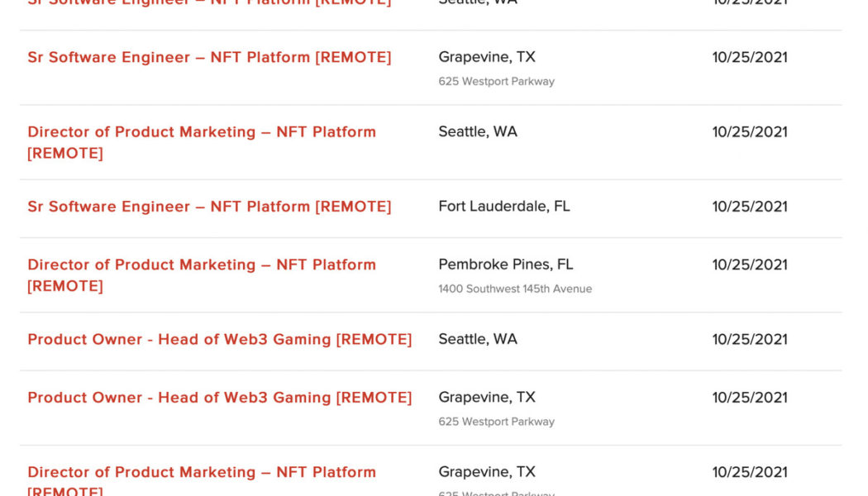Open the Director of Product Marketing Grapevine listing
Viewport: 868px width, 496px height.
(x=202, y=471)
